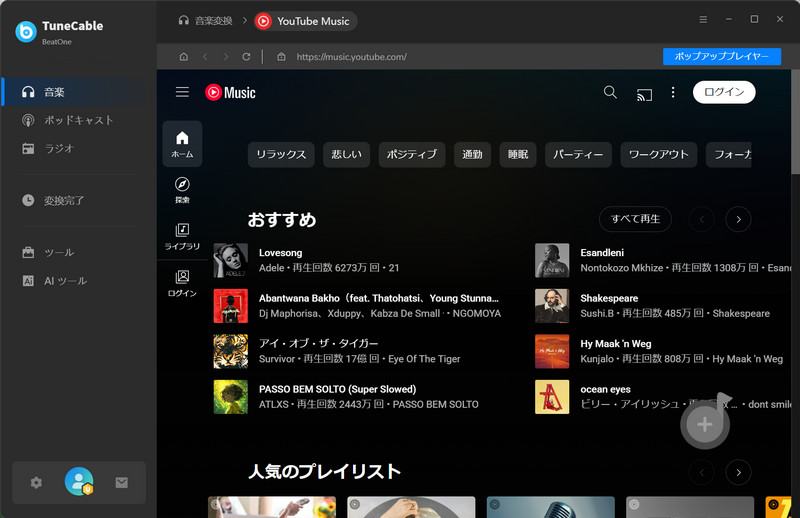Click the browser home icon
The height and width of the screenshot is (518, 800).
click(184, 57)
